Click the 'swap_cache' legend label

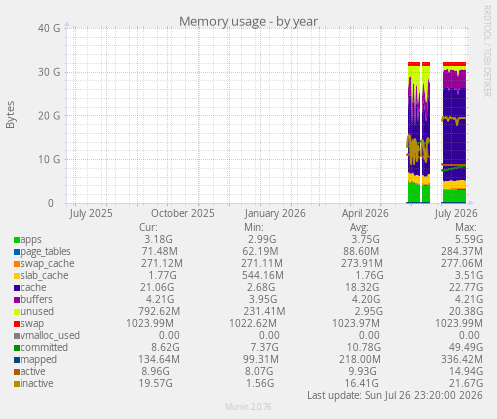(x=47, y=264)
